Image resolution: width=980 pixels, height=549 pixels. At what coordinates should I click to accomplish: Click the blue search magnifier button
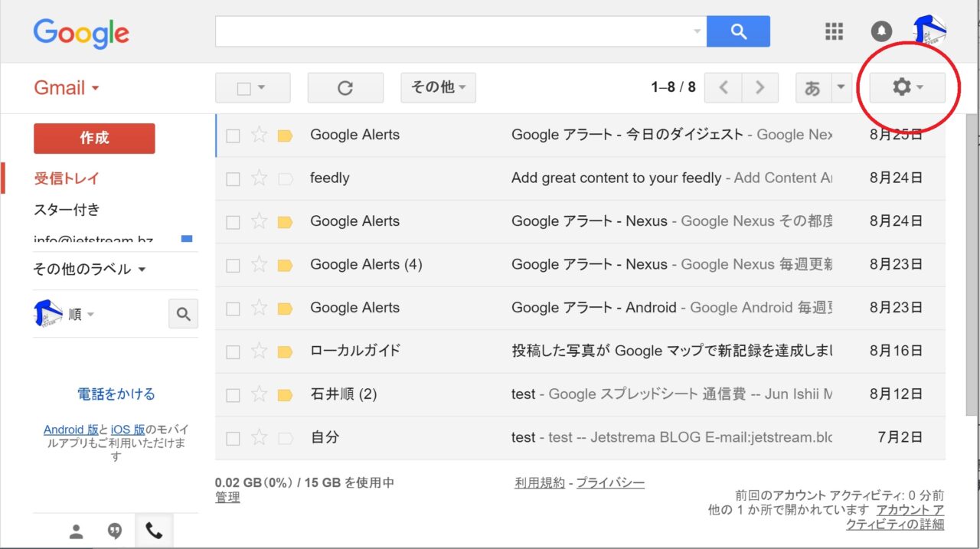click(x=738, y=31)
